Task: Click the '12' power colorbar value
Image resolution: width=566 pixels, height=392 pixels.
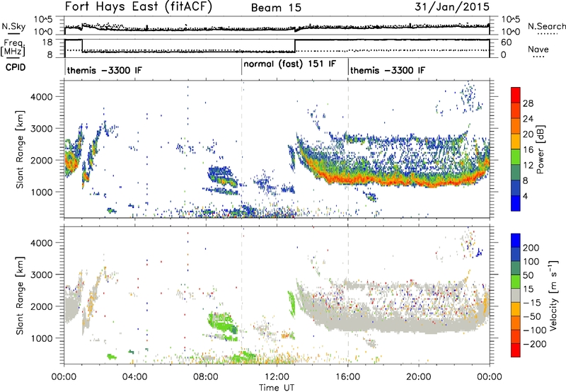Action: coord(528,165)
